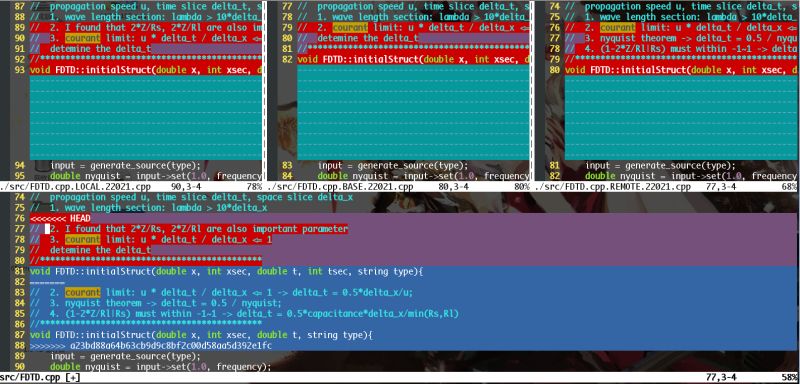Viewport: 800px width, 384px height.
Task: Click line 90 courant limit in LOCAL pane
Action: point(146,38)
